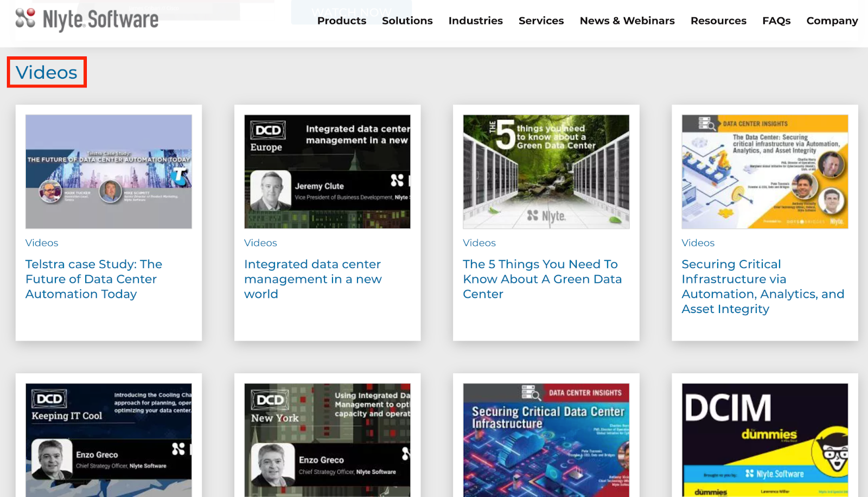Open the Industries menu

point(476,21)
